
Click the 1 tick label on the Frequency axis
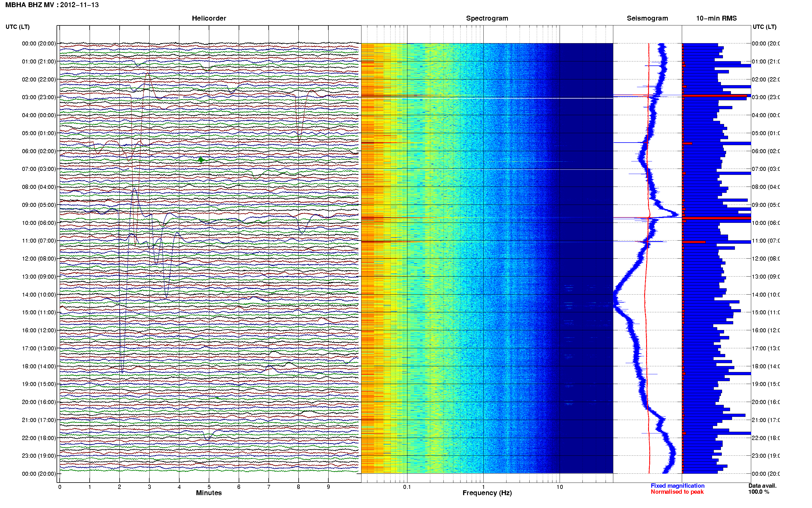[x=483, y=487]
